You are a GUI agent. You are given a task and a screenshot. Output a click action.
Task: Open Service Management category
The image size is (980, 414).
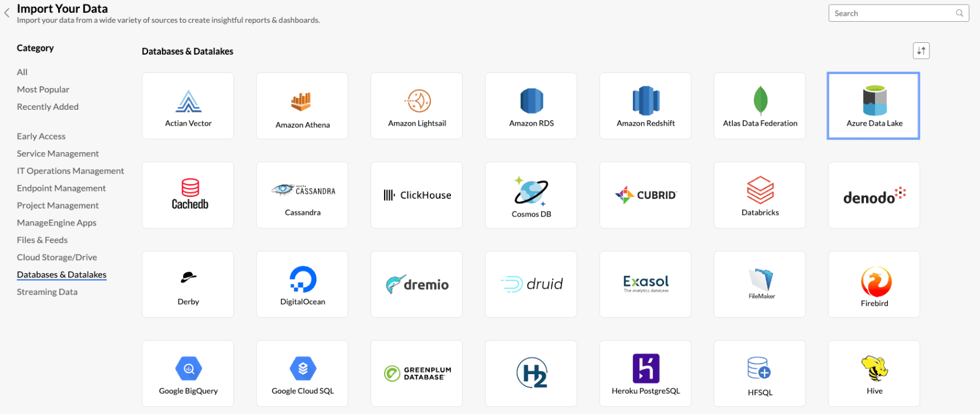point(58,153)
